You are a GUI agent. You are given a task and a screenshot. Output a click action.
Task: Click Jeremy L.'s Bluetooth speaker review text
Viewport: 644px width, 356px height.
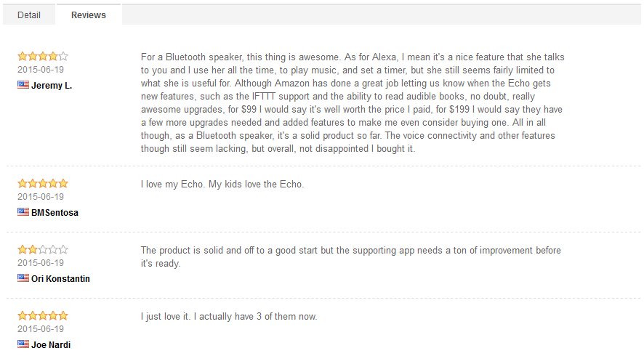(353, 102)
